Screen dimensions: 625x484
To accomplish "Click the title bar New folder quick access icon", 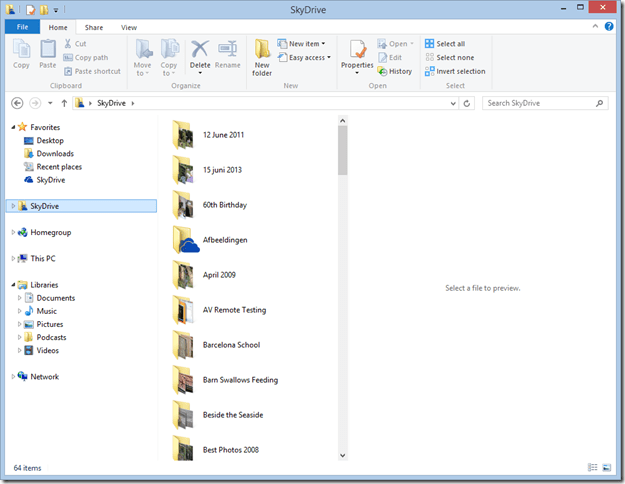I will [43, 9].
